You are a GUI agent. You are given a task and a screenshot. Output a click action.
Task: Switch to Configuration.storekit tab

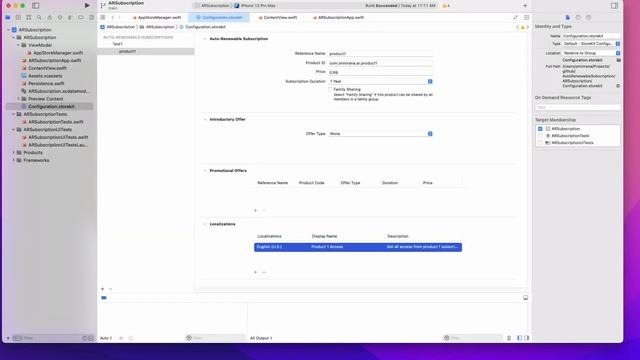click(219, 18)
